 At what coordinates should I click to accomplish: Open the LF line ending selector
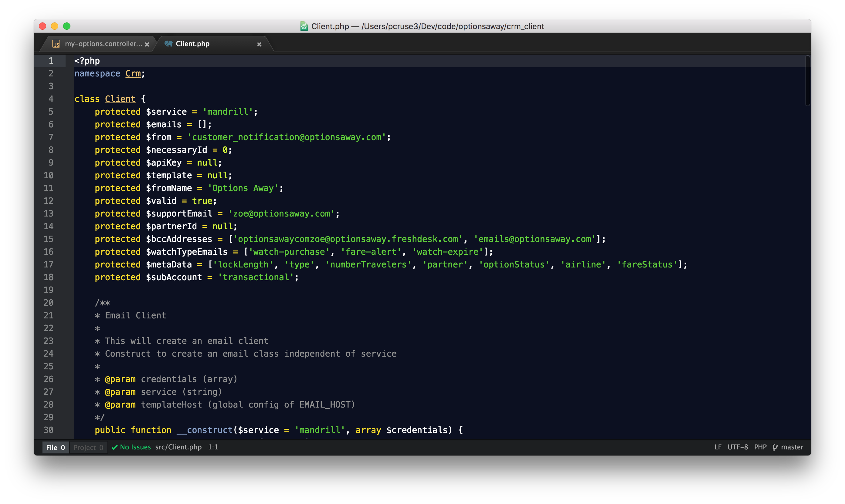pyautogui.click(x=718, y=447)
